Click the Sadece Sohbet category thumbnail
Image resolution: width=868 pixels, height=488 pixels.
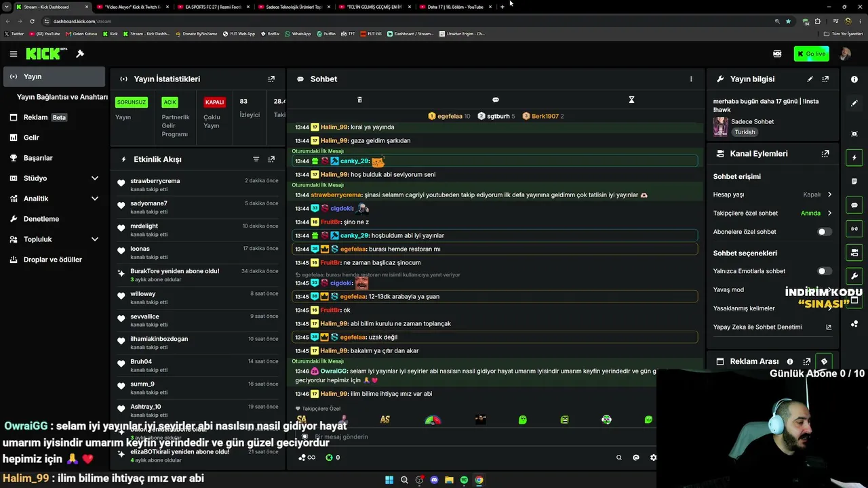(721, 127)
